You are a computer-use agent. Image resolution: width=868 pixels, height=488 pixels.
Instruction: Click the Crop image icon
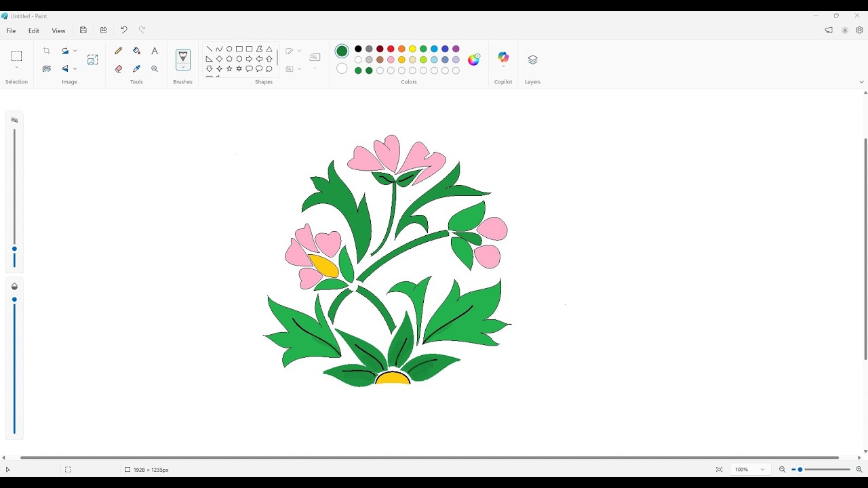(47, 51)
